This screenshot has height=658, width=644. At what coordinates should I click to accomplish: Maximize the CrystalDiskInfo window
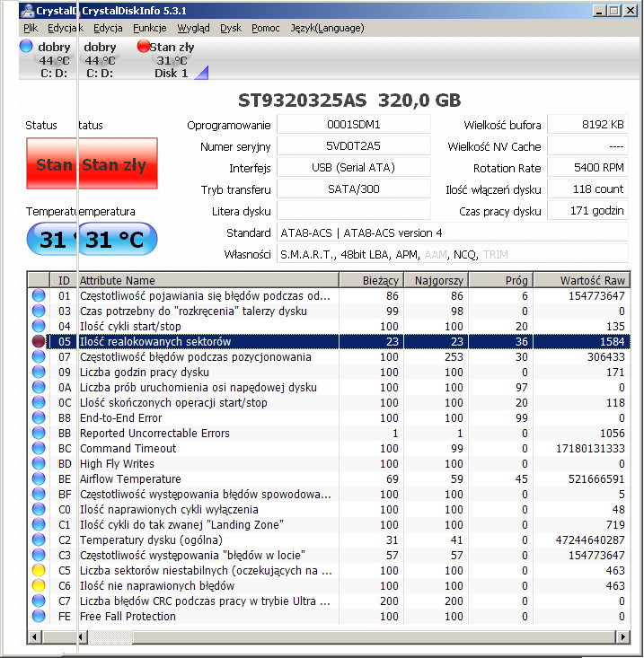point(614,11)
